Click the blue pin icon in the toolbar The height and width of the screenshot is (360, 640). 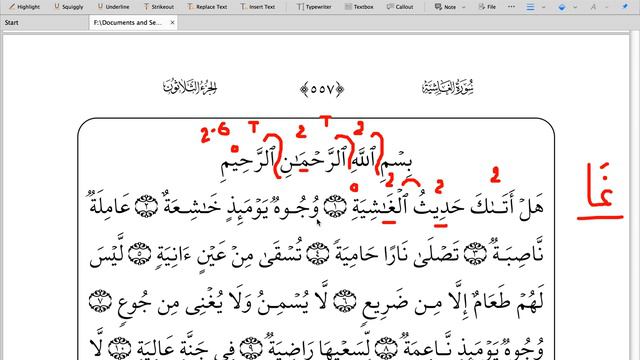(x=625, y=7)
